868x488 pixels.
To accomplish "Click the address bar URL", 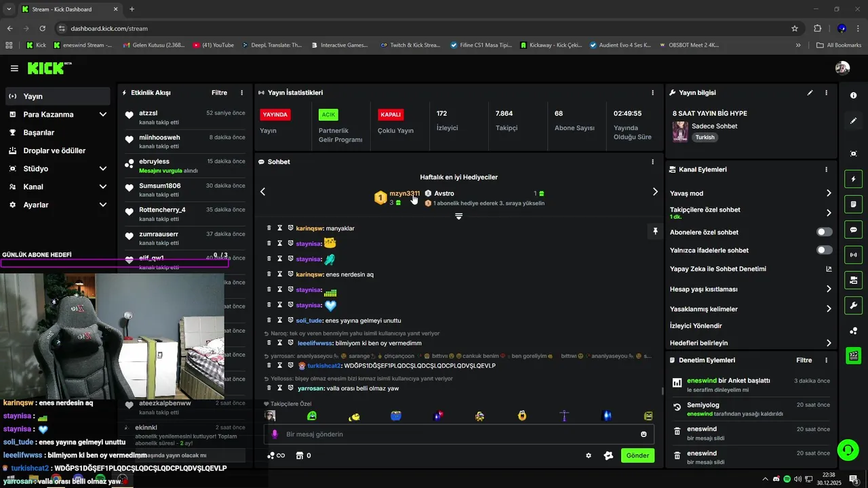I will [109, 28].
